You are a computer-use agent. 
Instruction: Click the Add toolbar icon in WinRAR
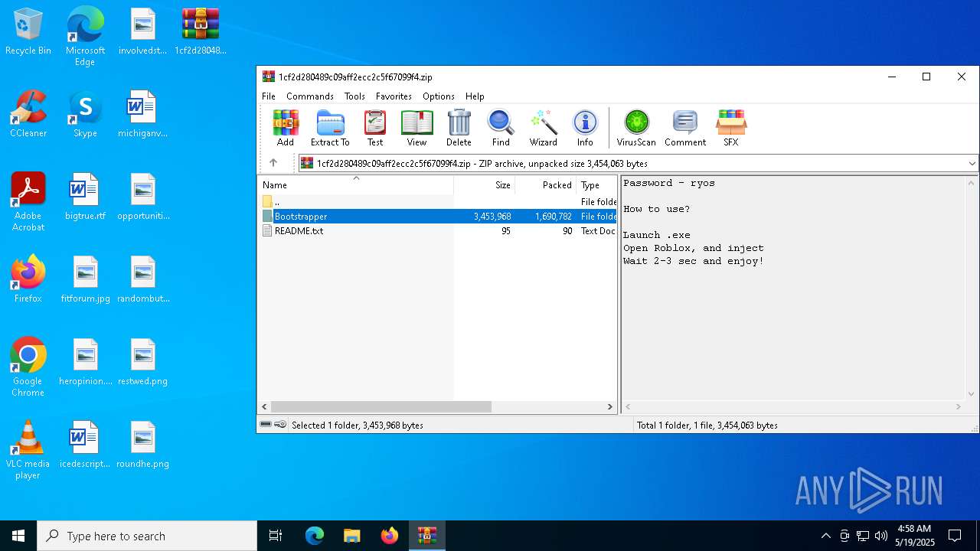[286, 128]
